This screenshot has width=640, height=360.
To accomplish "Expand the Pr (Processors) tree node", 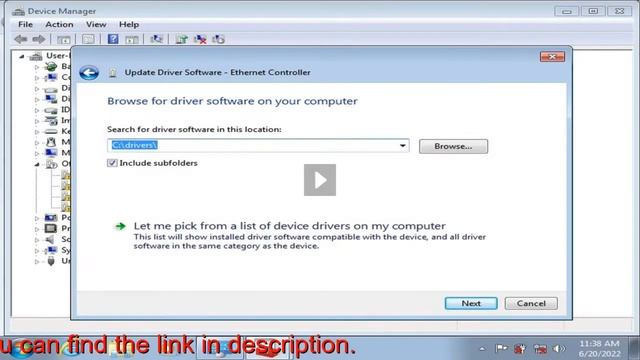I will click(x=37, y=229).
